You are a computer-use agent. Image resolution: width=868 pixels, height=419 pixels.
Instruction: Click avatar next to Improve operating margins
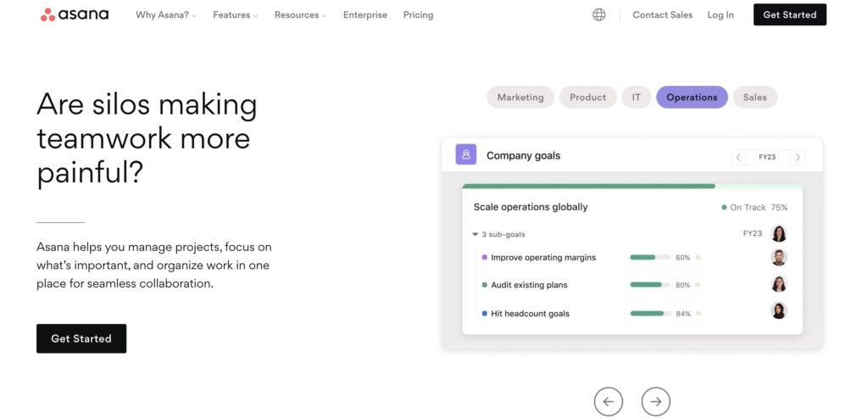click(x=779, y=257)
